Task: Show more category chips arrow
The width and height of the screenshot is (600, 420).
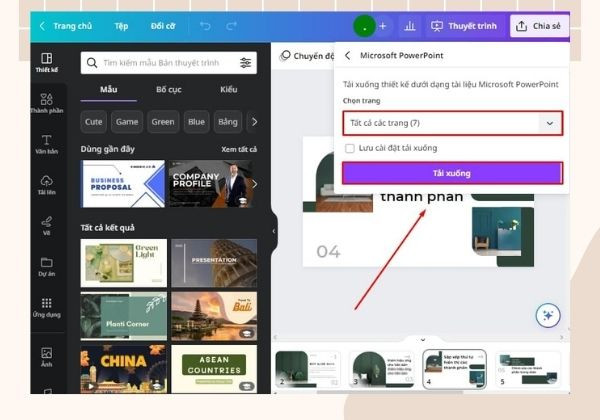Action: click(254, 122)
